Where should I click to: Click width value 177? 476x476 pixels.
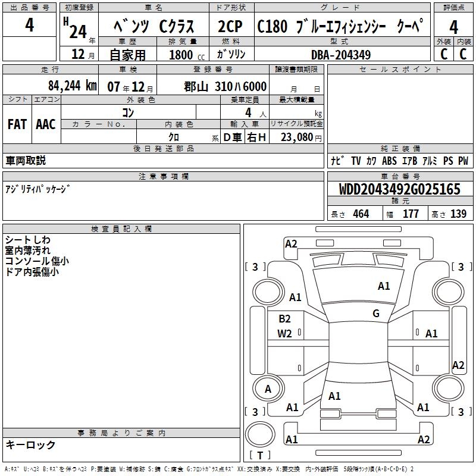coord(411,214)
